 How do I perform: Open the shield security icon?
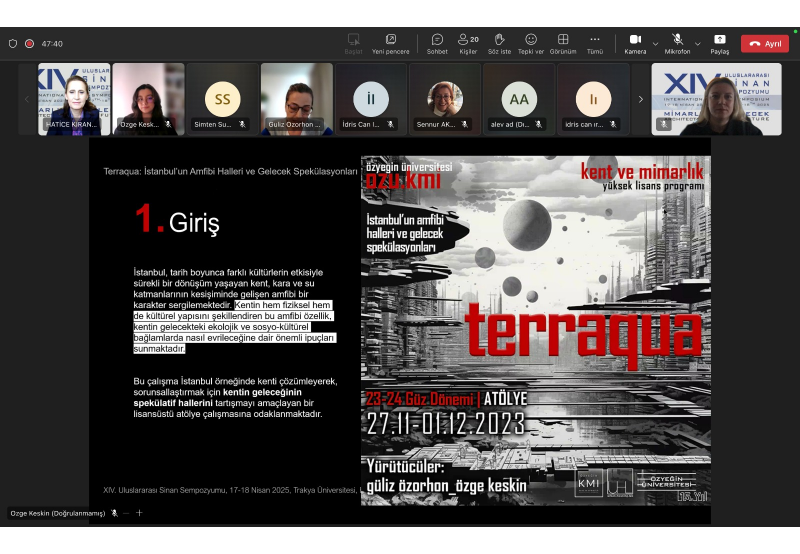(x=13, y=44)
